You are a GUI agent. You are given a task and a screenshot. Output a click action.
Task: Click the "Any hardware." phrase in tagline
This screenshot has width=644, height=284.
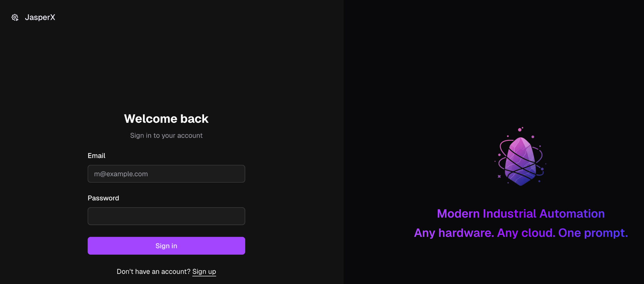click(454, 233)
